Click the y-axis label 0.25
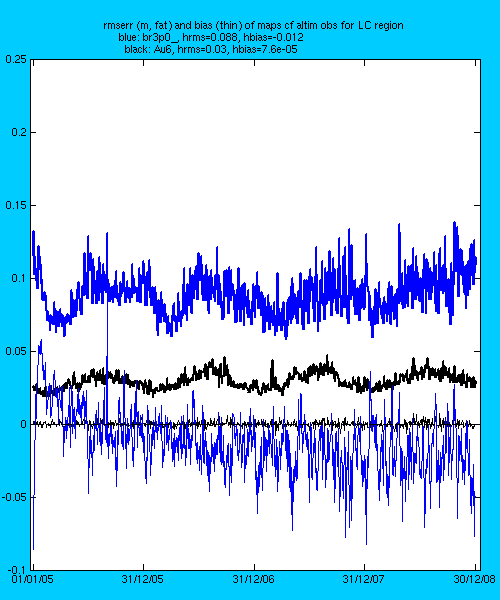 (x=16, y=59)
